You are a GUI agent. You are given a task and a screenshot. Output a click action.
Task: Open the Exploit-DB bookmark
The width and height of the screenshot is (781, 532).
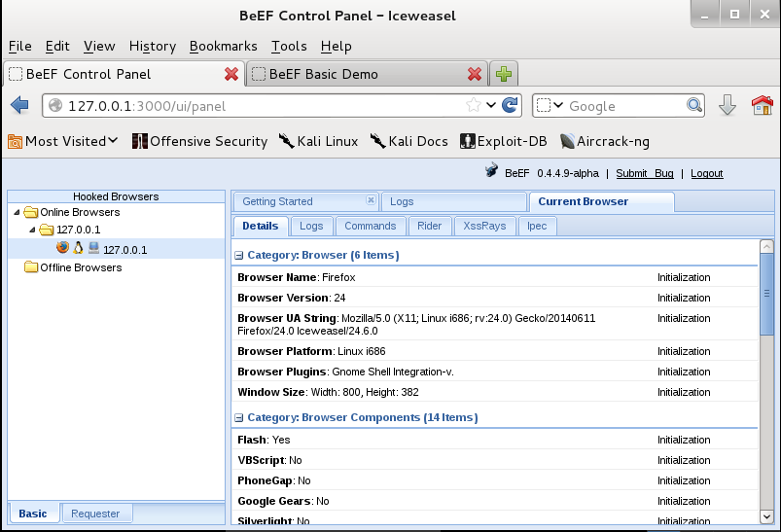(x=504, y=141)
